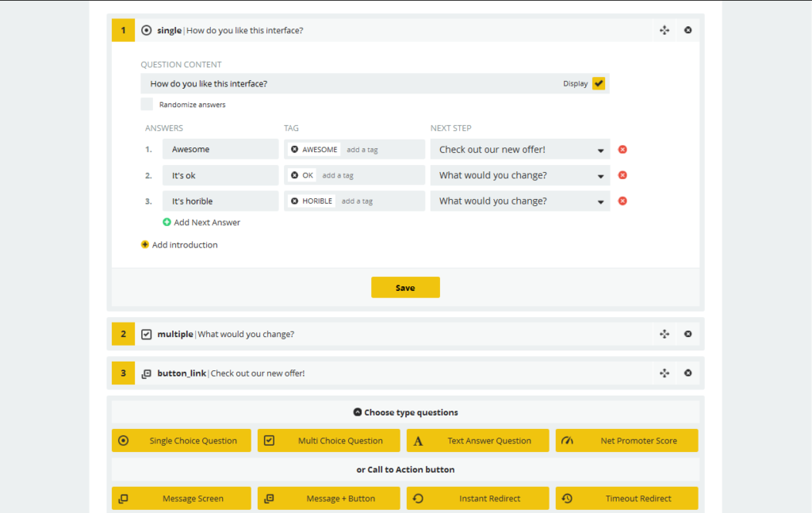Click the green plus Add Next Answer icon
812x513 pixels.
[x=167, y=223]
